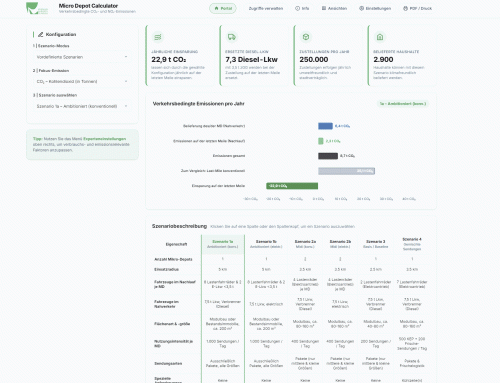Viewport: 500px width, 383px height.
Task: Click the truck icon on the Ersetzte Diesel-Lkw card
Action: [232, 37]
